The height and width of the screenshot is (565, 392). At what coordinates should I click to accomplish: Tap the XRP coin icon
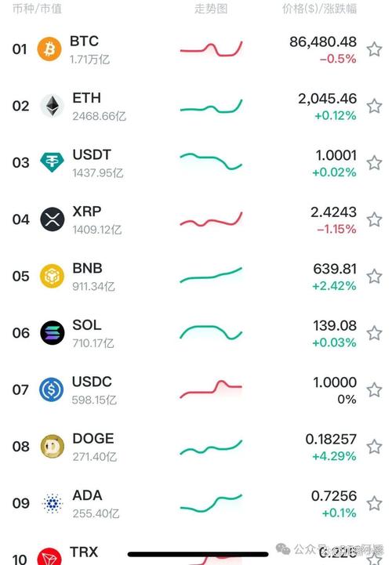pos(52,219)
